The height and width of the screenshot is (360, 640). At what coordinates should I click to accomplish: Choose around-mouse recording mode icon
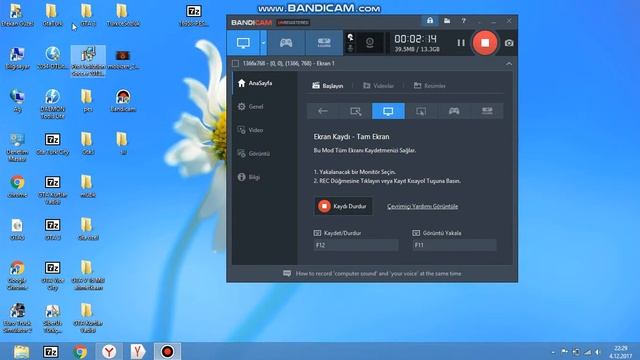421,111
